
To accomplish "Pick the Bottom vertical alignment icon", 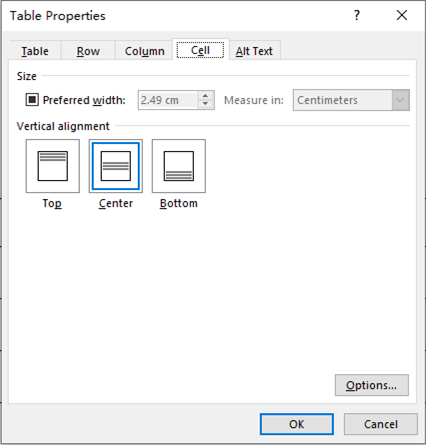I will coord(179,166).
